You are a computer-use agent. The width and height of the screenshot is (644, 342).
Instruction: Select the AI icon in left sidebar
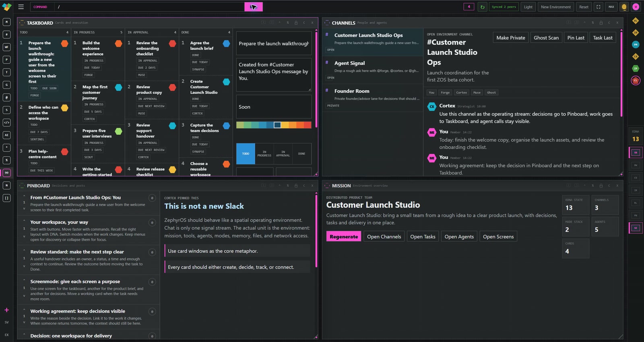point(6,135)
